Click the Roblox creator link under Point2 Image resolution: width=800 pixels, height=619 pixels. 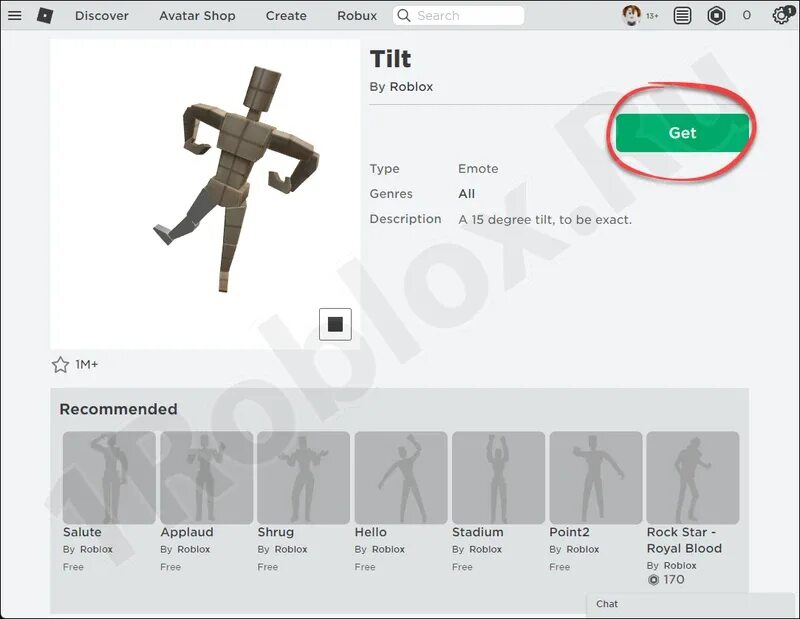tap(583, 550)
